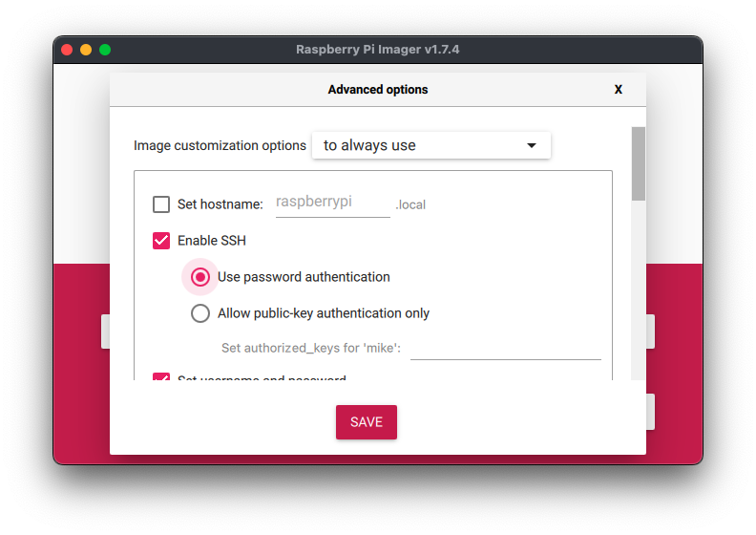Toggle the Set username and password checkbox

pos(161,376)
